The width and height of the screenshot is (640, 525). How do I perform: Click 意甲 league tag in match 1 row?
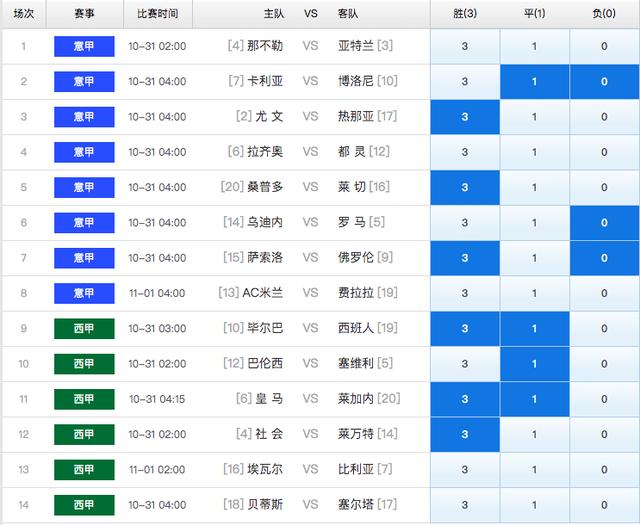[x=84, y=46]
